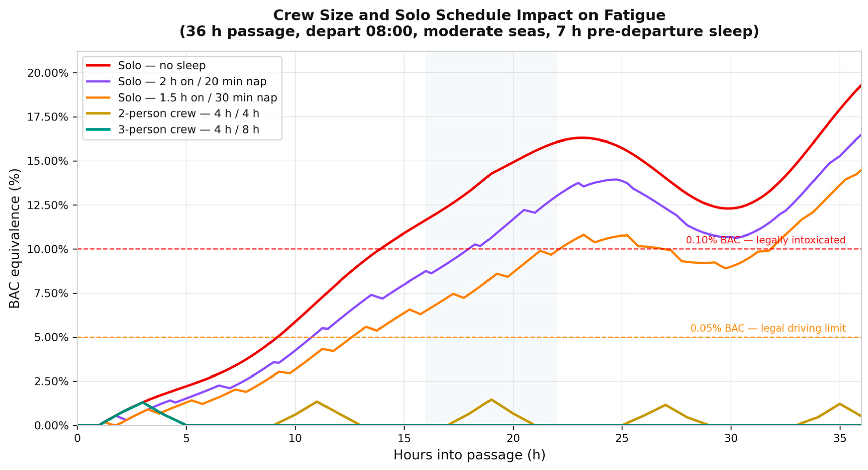Click the red 'Solo — no sleep' legend swatch
This screenshot has width=868, height=470.
pos(98,65)
